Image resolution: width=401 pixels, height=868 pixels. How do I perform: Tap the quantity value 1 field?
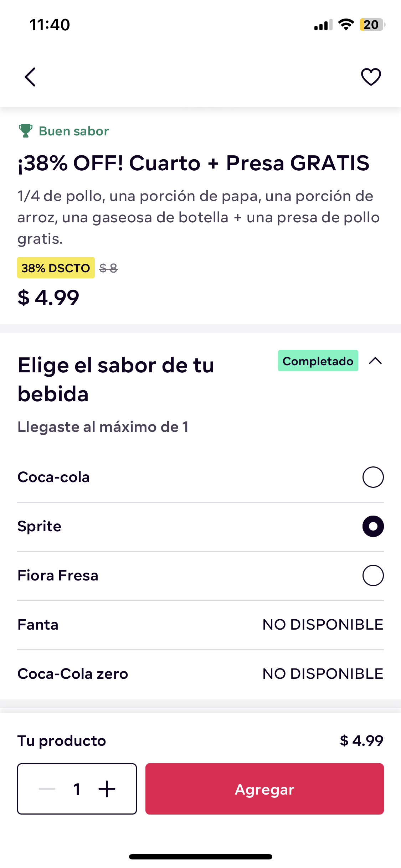[x=77, y=789]
